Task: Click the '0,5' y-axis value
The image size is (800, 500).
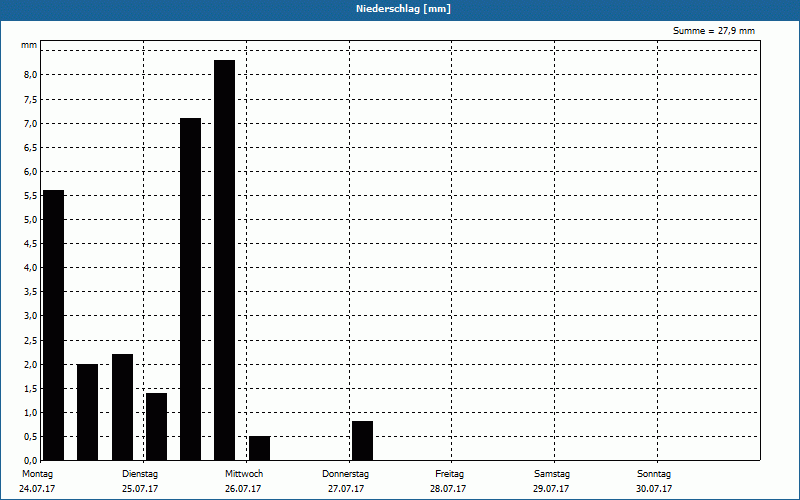Action: click(x=31, y=437)
